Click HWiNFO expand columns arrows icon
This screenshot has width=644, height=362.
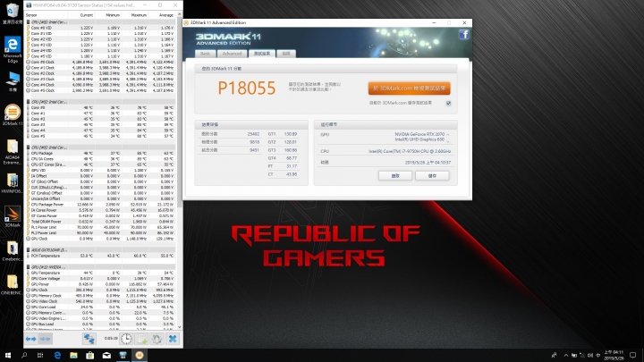tap(30, 339)
